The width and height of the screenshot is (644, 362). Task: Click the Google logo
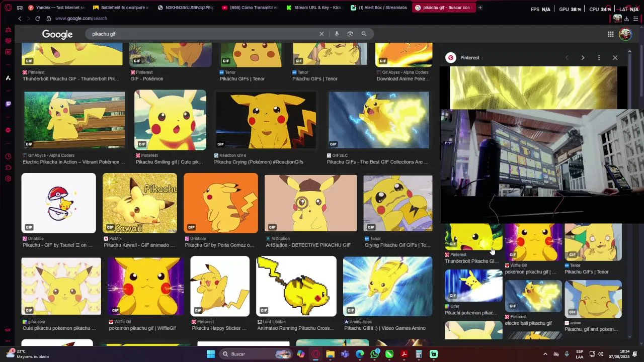(57, 34)
